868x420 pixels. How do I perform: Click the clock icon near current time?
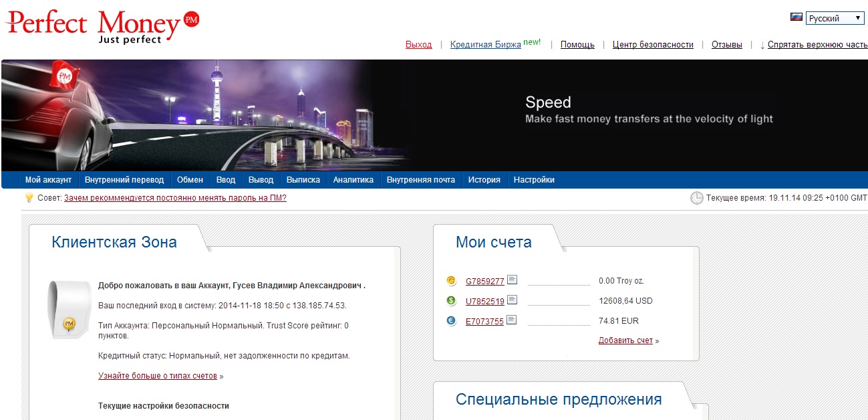pos(696,198)
